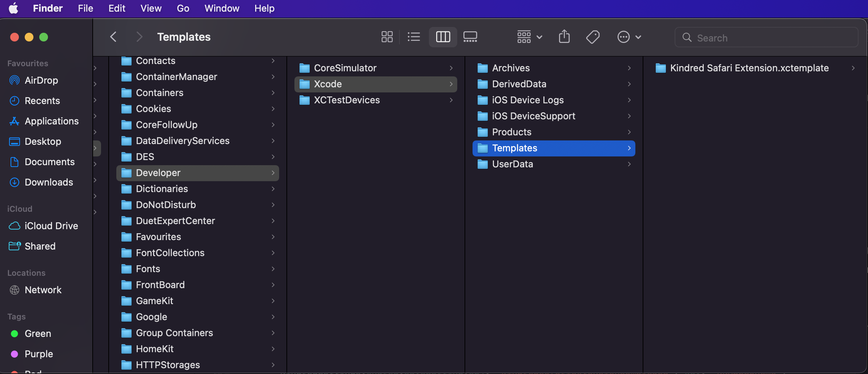
Task: Select the Templates folder
Action: click(x=554, y=148)
